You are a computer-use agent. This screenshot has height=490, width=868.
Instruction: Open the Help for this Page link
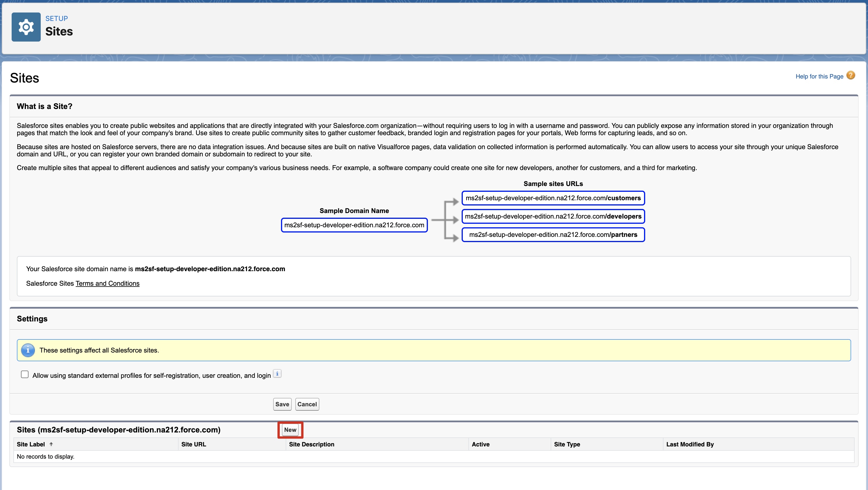819,76
